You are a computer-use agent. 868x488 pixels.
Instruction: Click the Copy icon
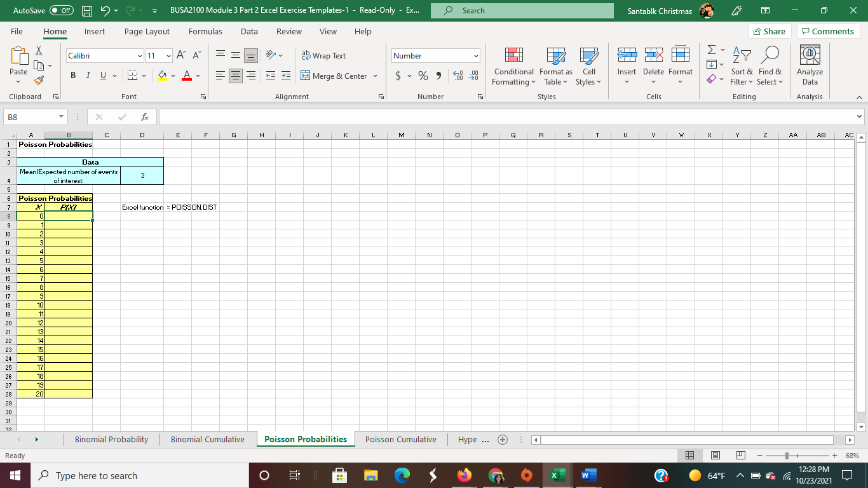point(37,66)
